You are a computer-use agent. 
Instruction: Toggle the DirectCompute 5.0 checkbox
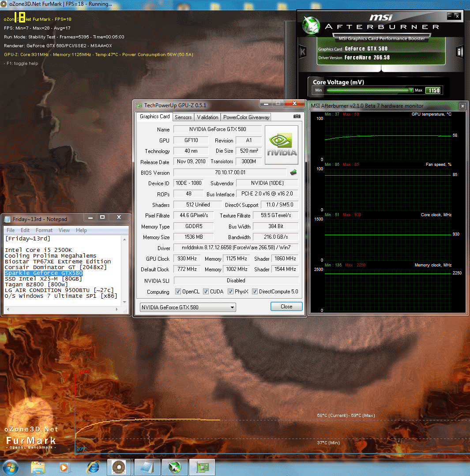pos(255,292)
